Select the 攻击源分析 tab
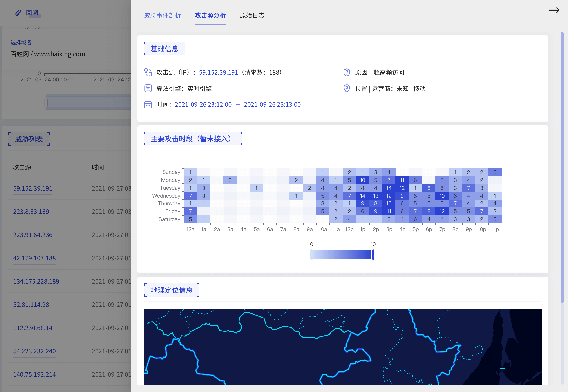This screenshot has height=392, width=568. pos(210,15)
